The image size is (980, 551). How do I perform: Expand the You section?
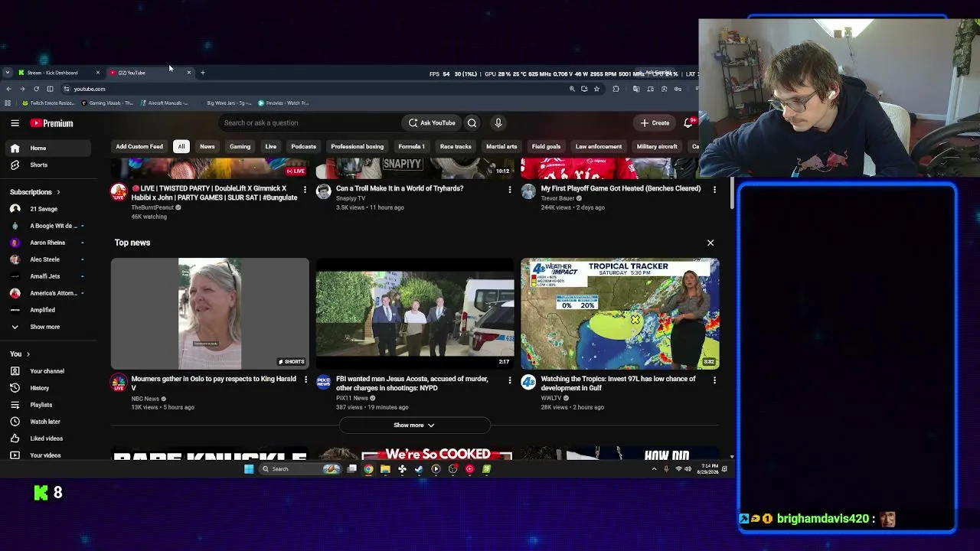coord(20,354)
